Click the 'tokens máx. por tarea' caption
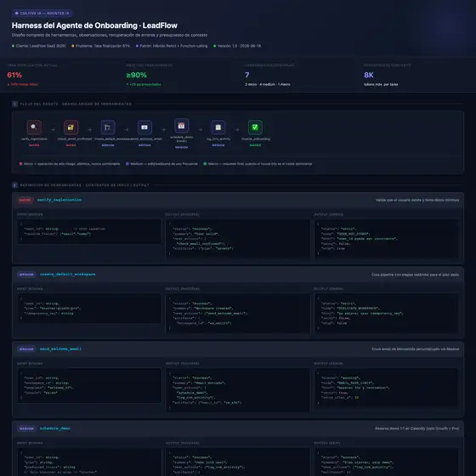 coord(381,84)
